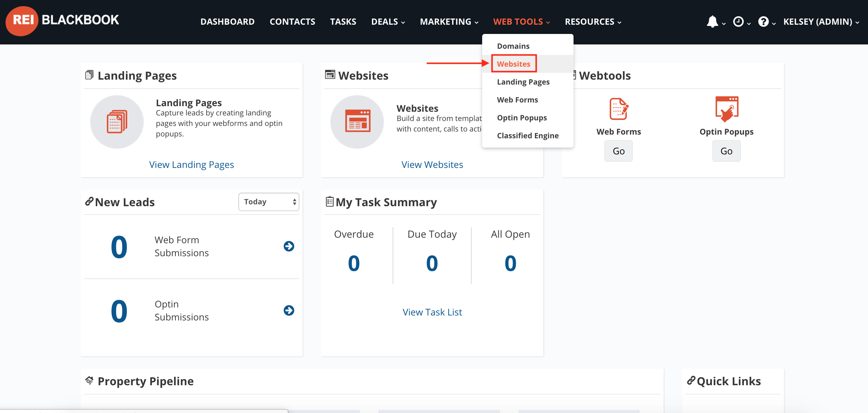
Task: Open the New Leads Today dropdown
Action: click(269, 202)
